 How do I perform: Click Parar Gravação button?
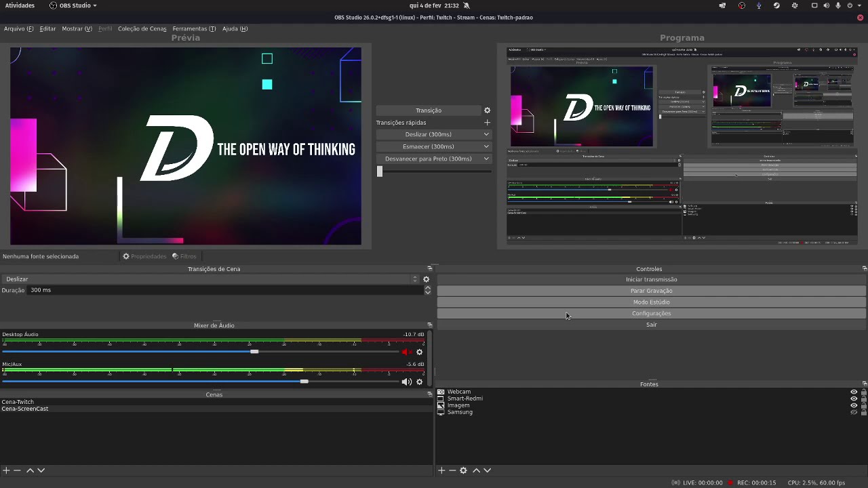tap(651, 291)
